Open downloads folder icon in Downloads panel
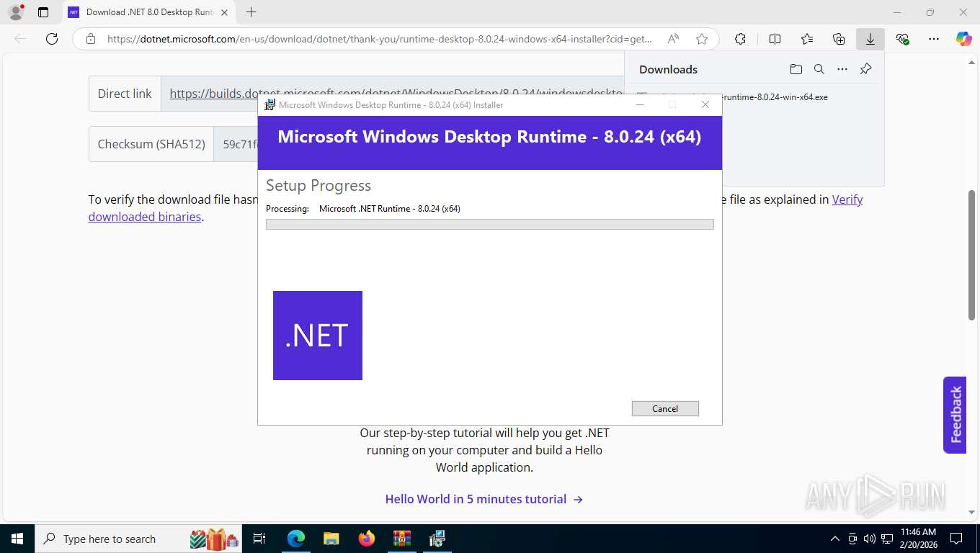Image resolution: width=980 pixels, height=553 pixels. pos(796,69)
